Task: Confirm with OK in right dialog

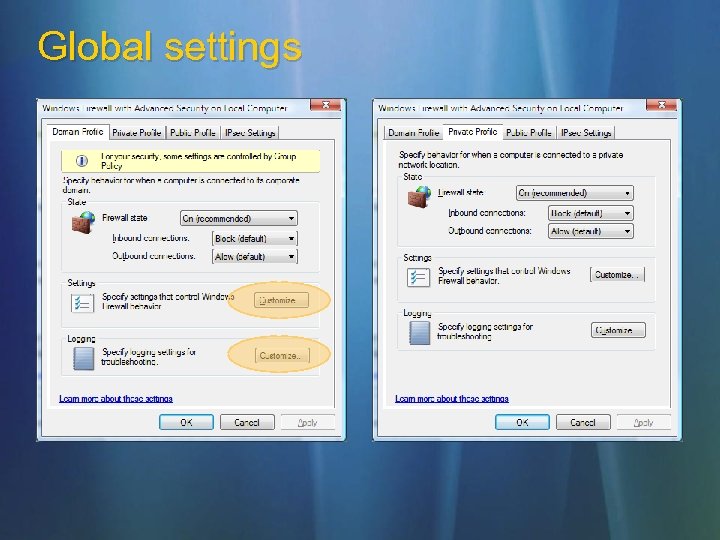Action: click(522, 422)
